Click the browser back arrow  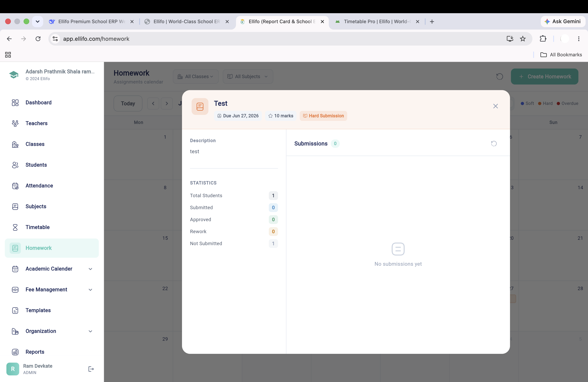[9, 39]
